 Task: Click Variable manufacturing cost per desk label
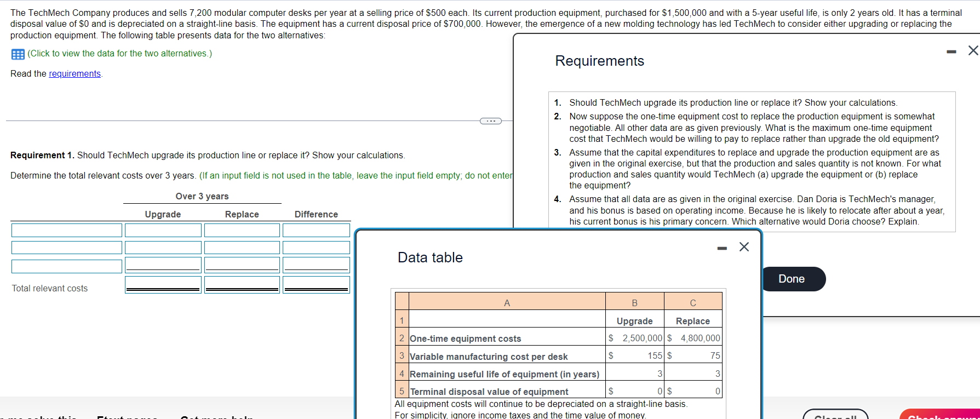pyautogui.click(x=489, y=357)
